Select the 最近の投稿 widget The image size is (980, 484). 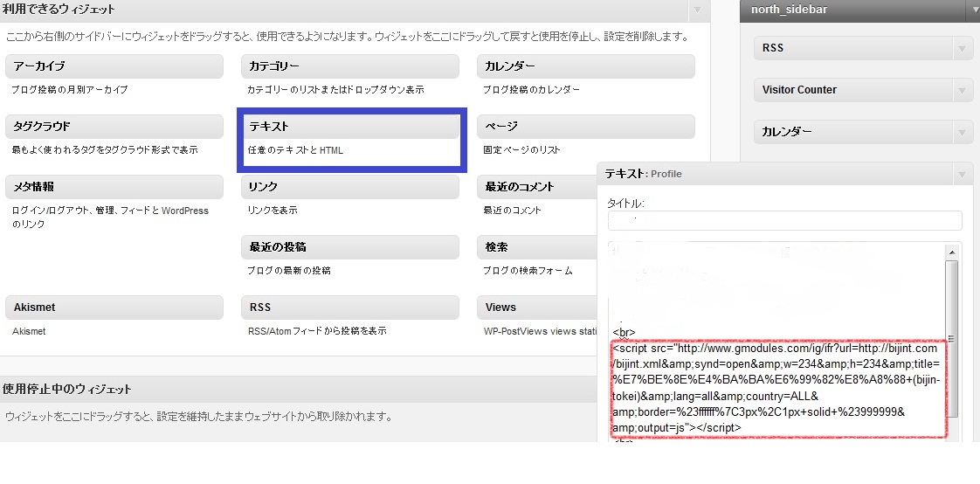pyautogui.click(x=350, y=247)
